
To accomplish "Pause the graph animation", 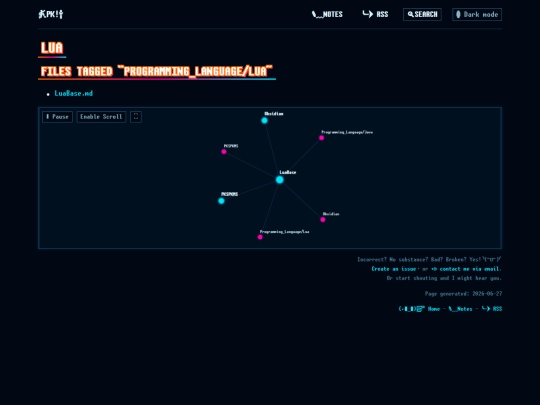I will [57, 117].
